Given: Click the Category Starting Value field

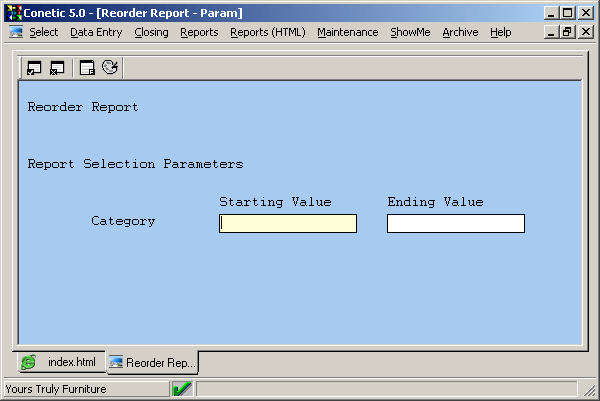Looking at the screenshot, I should pos(288,224).
